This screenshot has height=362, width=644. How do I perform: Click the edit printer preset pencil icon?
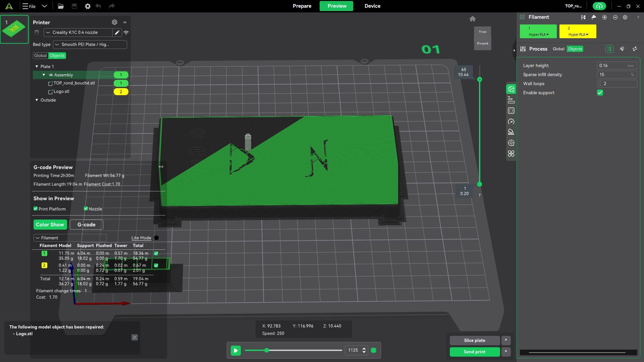click(x=117, y=33)
